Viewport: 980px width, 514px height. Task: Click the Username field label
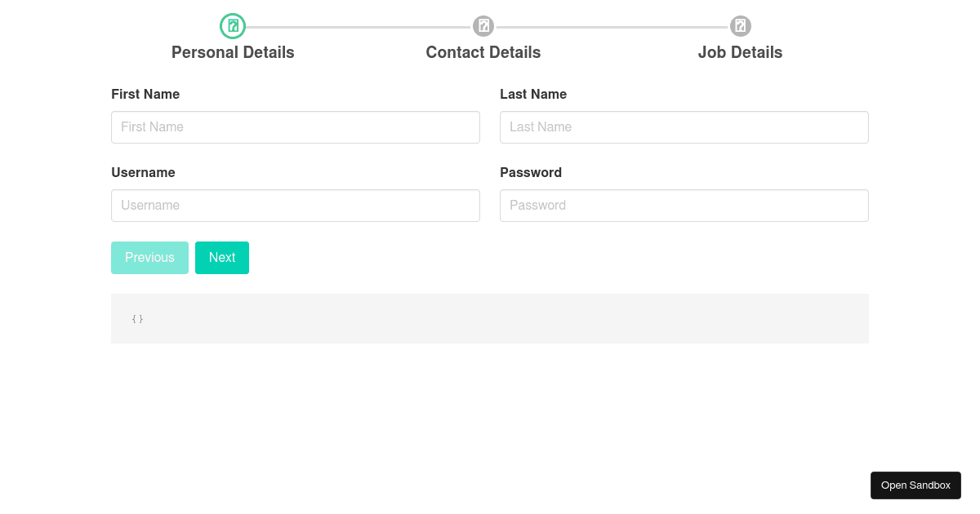[143, 172]
